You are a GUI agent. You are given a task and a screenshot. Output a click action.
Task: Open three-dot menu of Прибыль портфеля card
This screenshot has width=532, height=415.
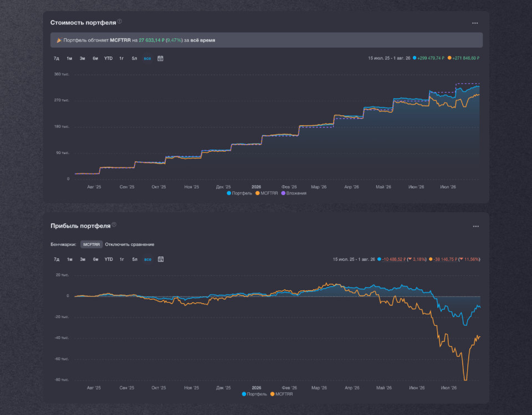(x=476, y=226)
